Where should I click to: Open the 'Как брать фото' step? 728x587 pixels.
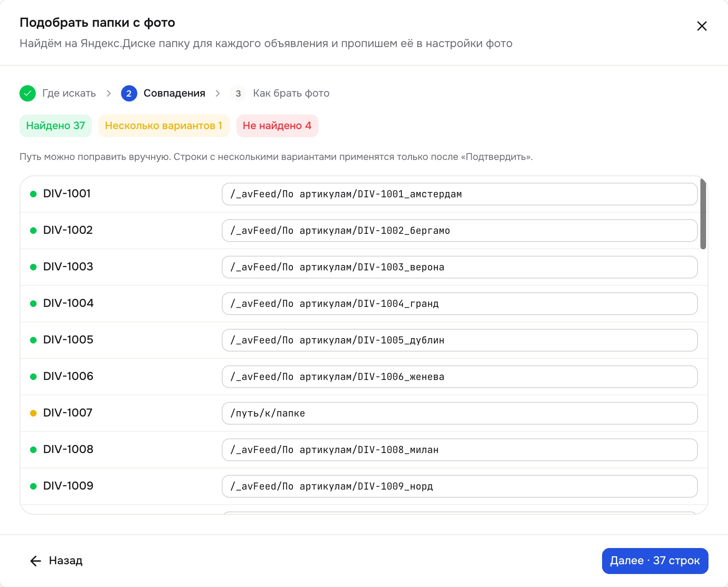291,93
